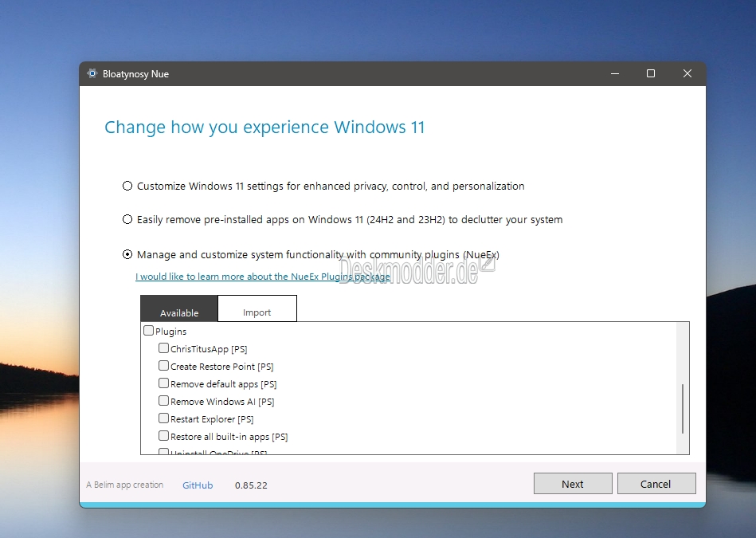
Task: Click the Cancel button
Action: pos(656,484)
